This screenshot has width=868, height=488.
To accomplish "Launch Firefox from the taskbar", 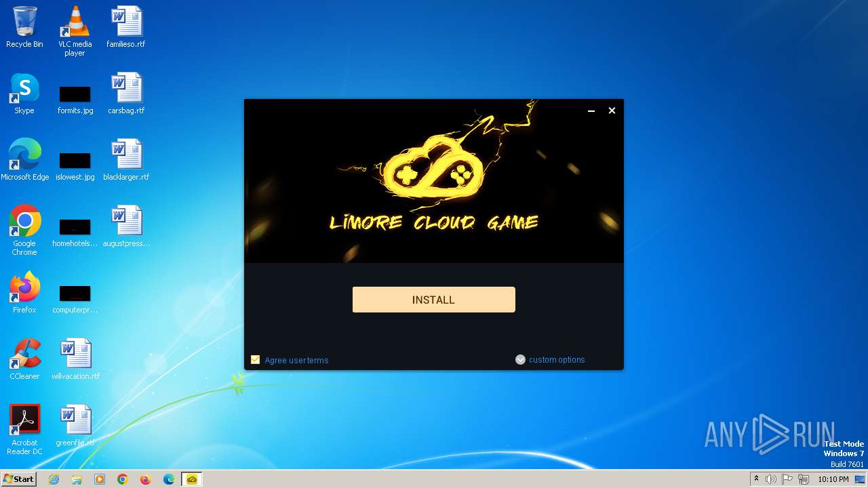I will tap(146, 479).
